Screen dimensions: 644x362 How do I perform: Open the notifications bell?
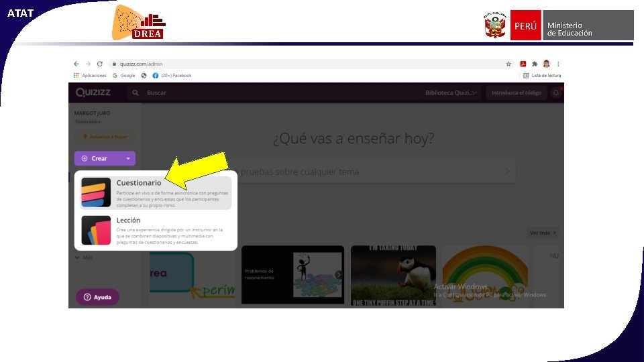(x=555, y=93)
